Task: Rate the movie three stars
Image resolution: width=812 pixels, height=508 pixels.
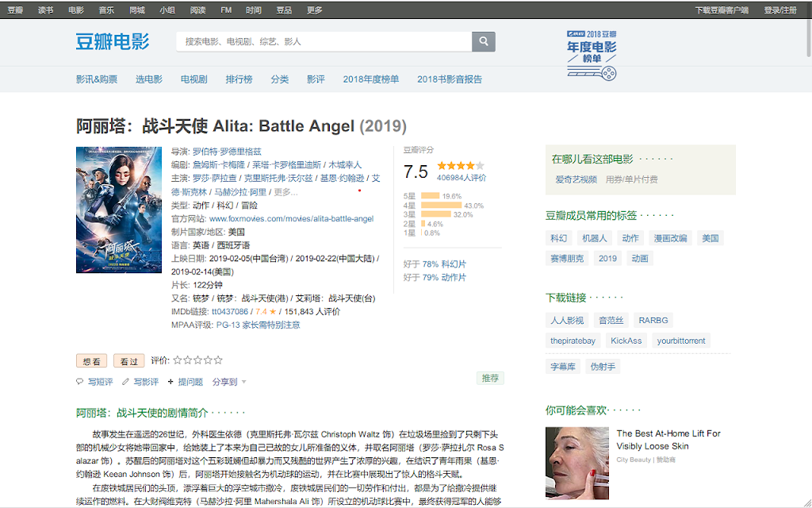Action: 197,360
